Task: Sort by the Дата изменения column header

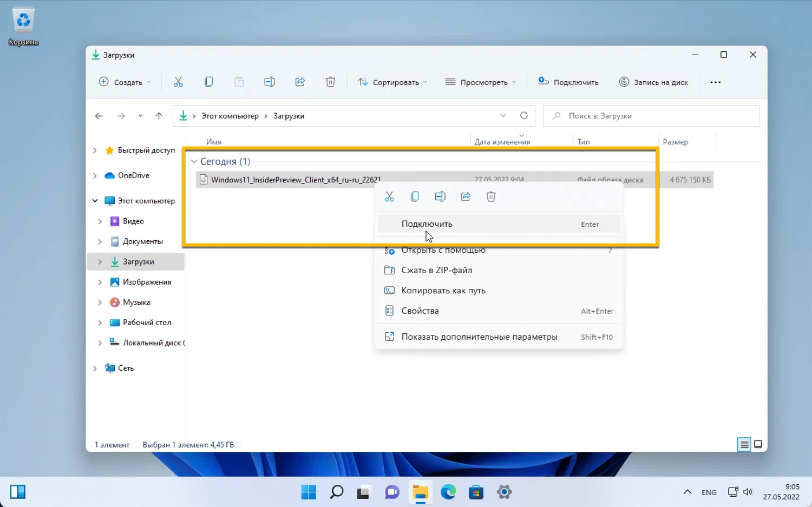Action: pos(502,142)
